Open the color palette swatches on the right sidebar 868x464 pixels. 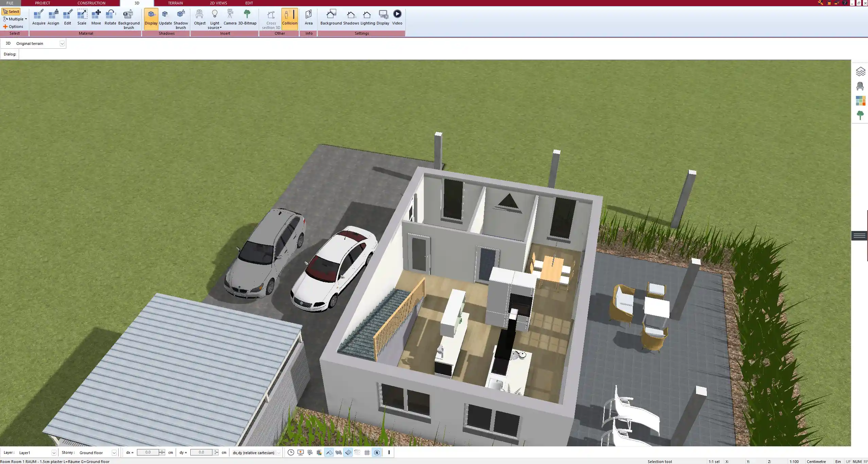coord(861,100)
